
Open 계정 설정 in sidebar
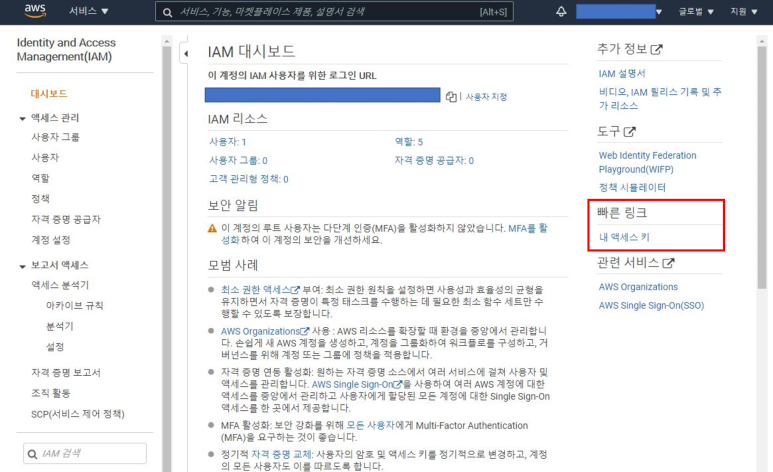[x=51, y=240]
